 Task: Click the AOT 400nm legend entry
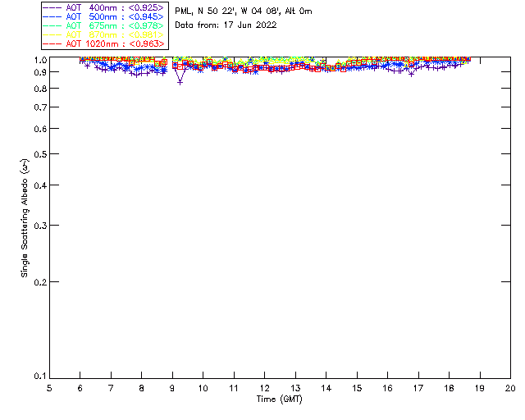tap(104, 7)
